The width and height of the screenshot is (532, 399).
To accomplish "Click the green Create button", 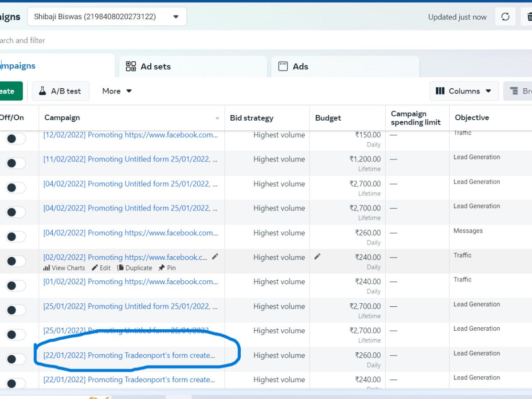I will (x=8, y=91).
